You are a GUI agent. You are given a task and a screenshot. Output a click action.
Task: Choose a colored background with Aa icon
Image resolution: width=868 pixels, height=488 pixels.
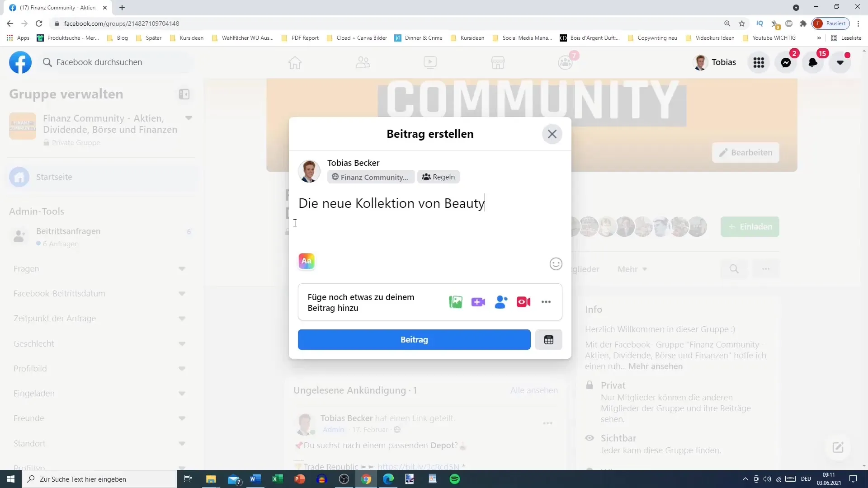[307, 261]
